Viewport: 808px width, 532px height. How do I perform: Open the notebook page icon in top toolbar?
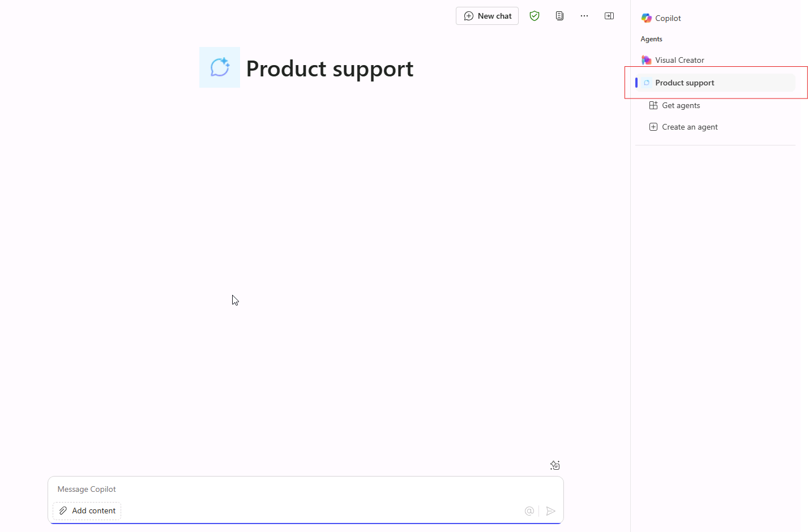point(559,16)
